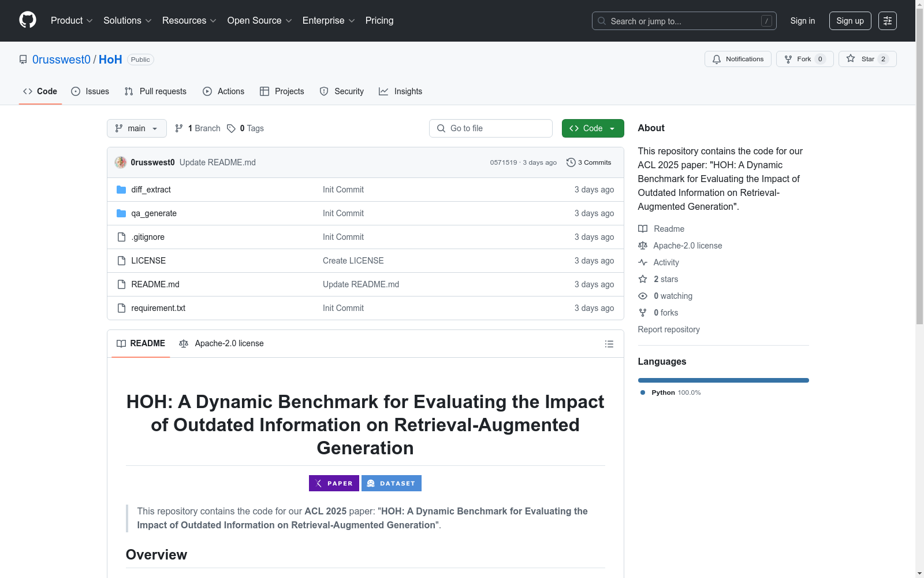Select the Code repository tab
Screen dimensions: 924x578
pyautogui.click(x=40, y=91)
